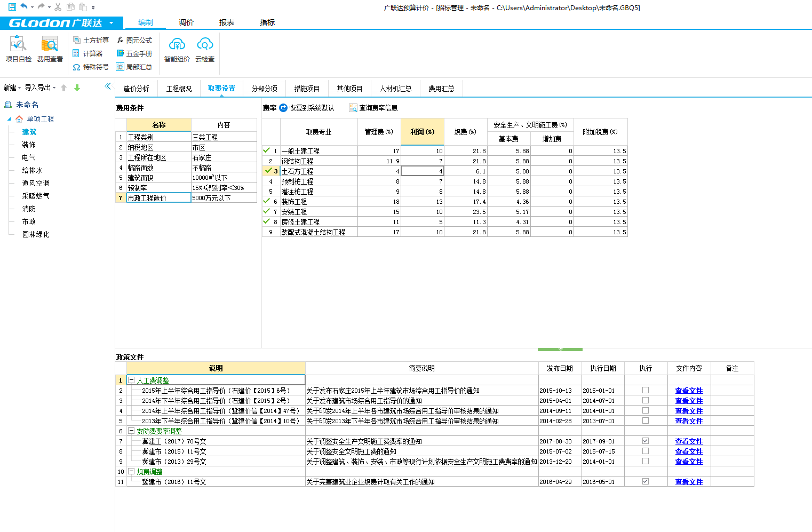Click 工程所在地区 value 石家庄
The image size is (812, 532).
224,157
